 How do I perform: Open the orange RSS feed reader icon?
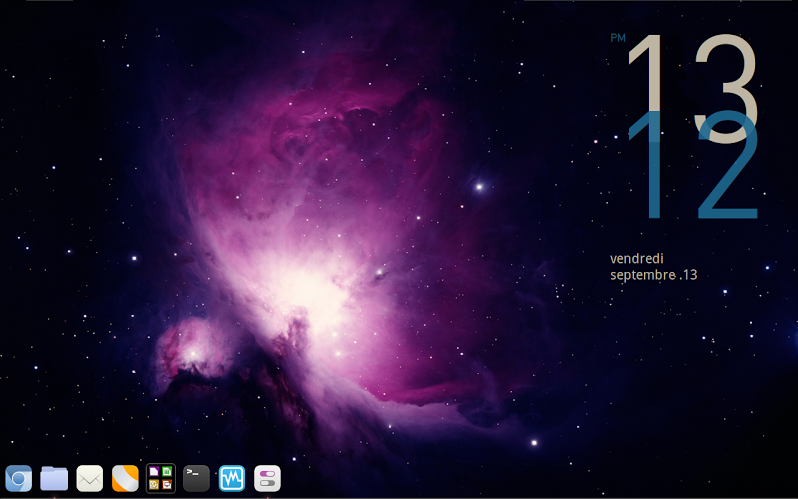pyautogui.click(x=125, y=479)
